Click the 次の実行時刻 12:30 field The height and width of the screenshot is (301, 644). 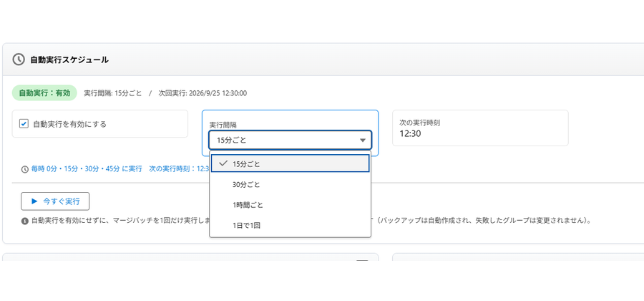click(x=480, y=128)
